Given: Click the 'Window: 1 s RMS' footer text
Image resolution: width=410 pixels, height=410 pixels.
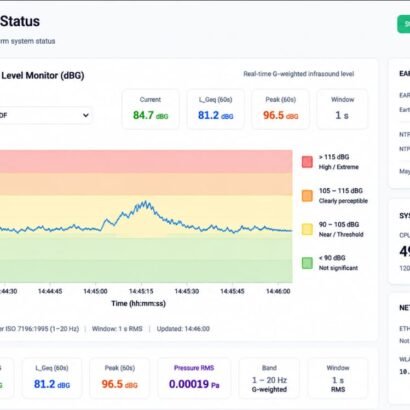Looking at the screenshot, I should (x=117, y=329).
